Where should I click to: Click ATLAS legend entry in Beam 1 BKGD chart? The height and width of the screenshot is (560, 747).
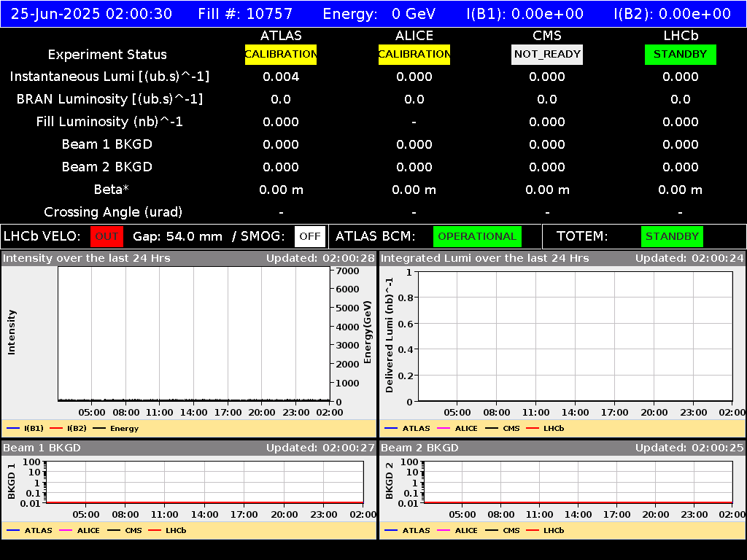tap(29, 531)
